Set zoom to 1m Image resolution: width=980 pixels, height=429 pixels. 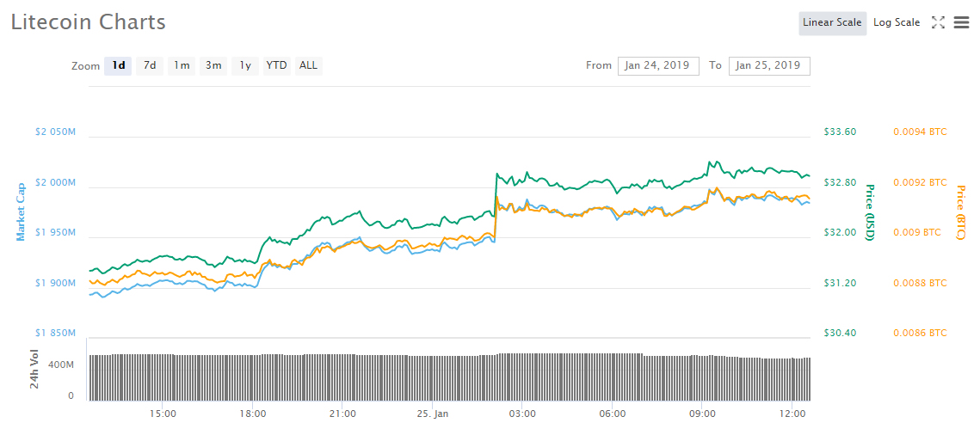click(x=182, y=65)
